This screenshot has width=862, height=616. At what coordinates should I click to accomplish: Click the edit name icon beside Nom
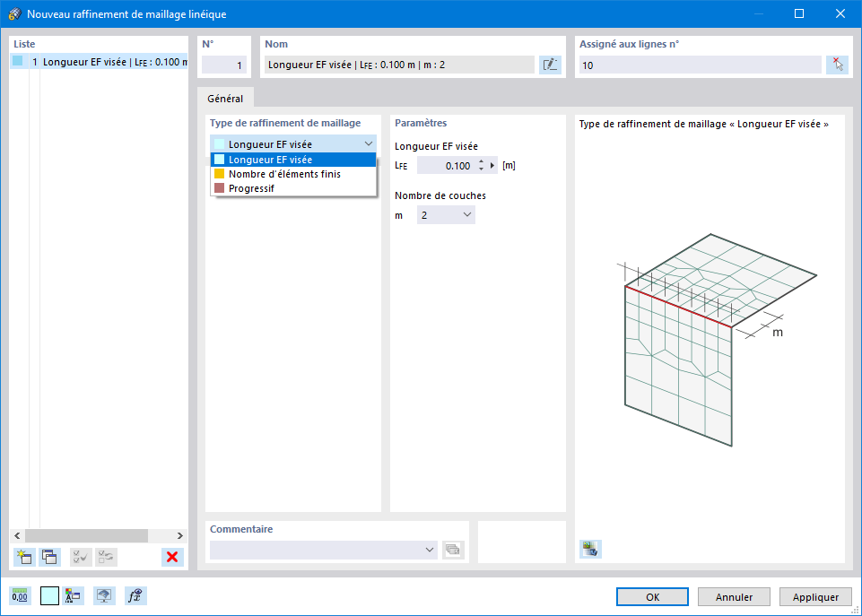click(550, 65)
